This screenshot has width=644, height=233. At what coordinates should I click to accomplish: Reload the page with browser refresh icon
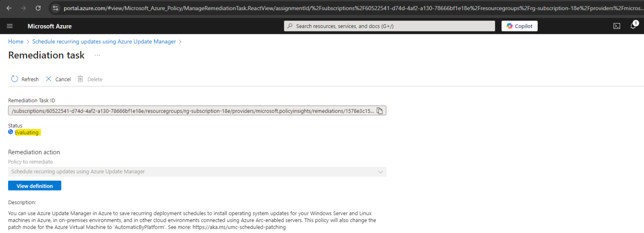coord(38,8)
